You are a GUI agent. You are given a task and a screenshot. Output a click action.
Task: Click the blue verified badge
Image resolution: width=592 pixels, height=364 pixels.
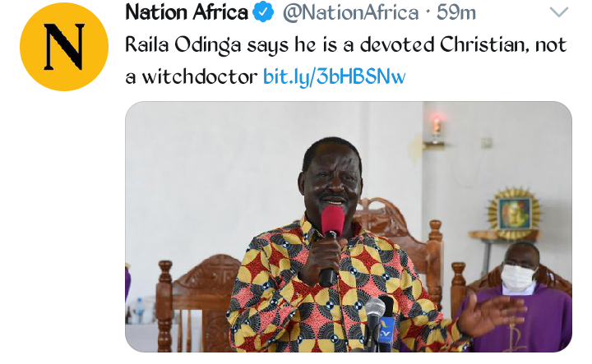point(263,12)
